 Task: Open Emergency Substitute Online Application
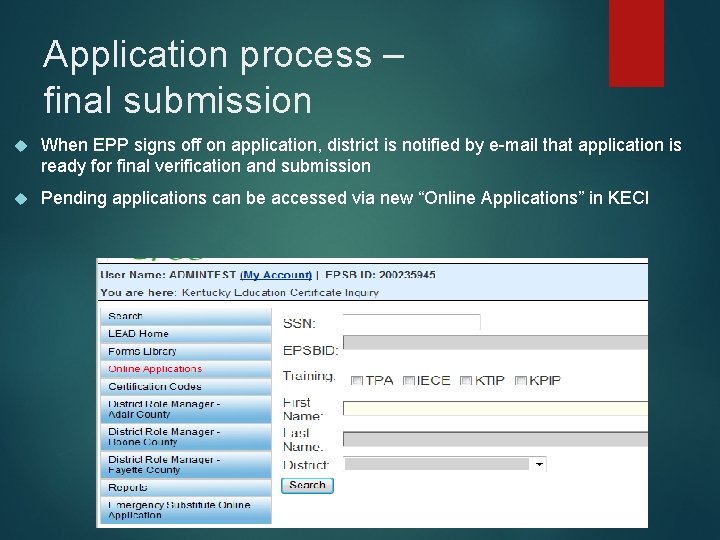click(186, 510)
